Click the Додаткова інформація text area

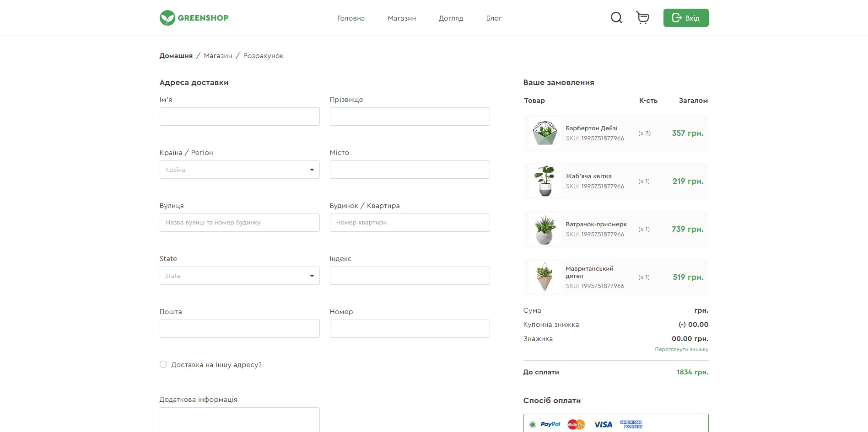point(240,420)
